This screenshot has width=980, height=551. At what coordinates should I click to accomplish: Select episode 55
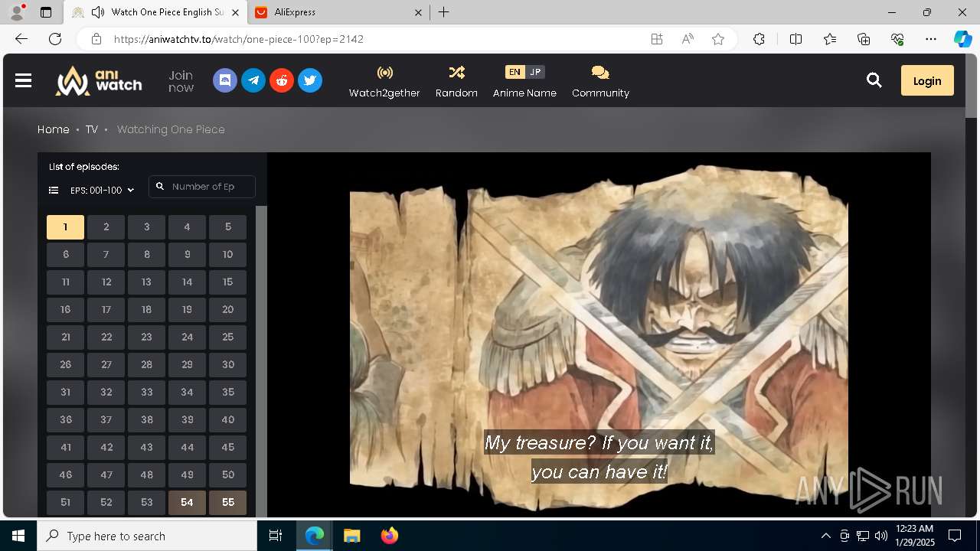coord(228,502)
